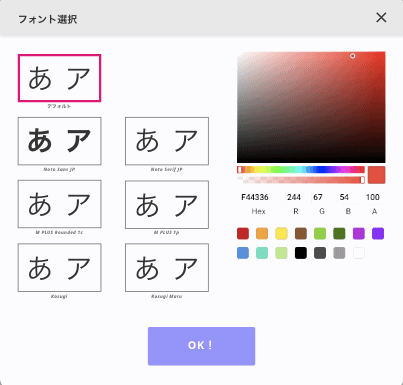Choose the Noto Serif JP font

167,141
